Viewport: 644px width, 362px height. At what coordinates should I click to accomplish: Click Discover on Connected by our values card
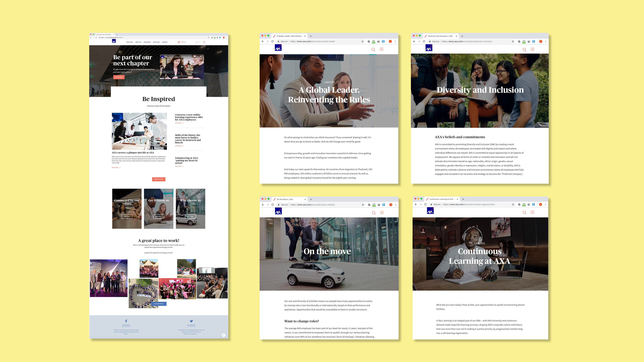coord(127,216)
